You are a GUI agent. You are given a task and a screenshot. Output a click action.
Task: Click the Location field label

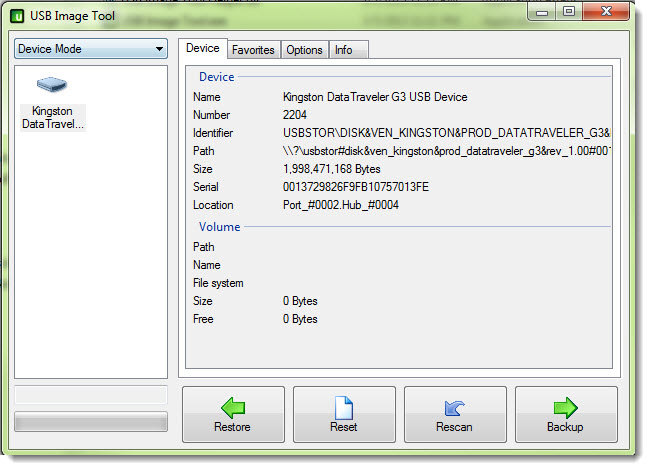click(213, 205)
